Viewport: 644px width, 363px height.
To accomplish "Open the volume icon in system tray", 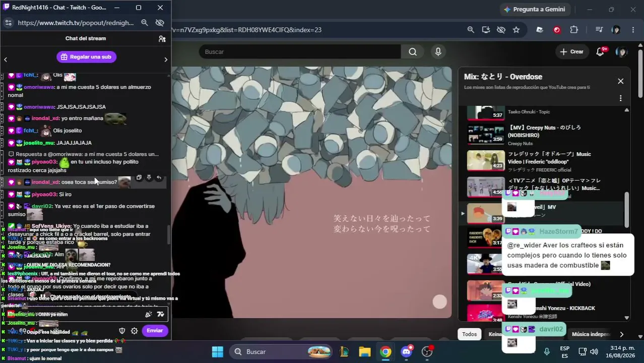I will coord(594,351).
